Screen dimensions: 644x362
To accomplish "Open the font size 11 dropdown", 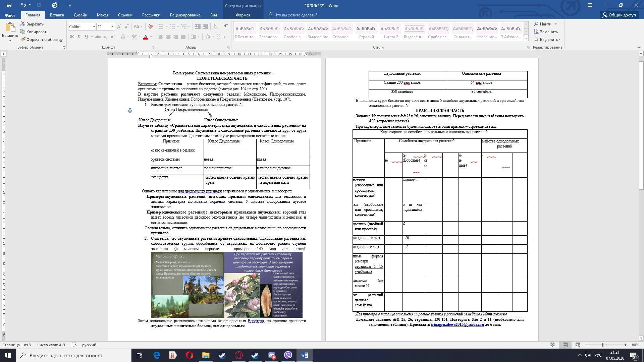I will coord(112,26).
